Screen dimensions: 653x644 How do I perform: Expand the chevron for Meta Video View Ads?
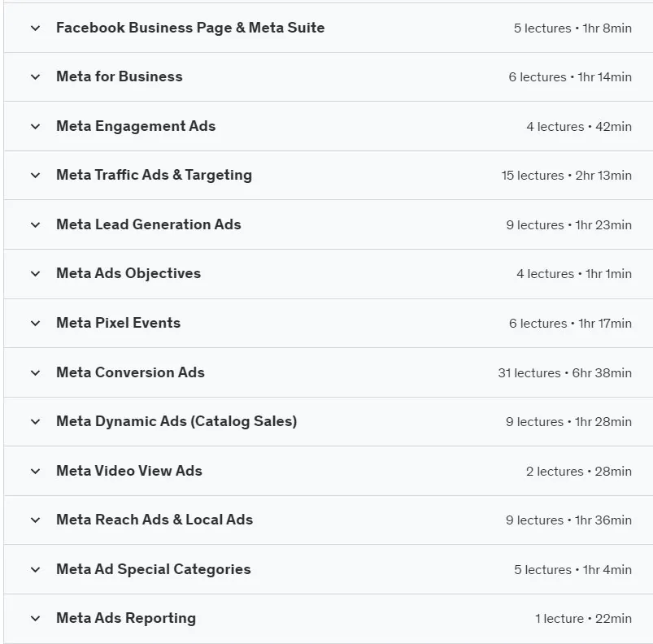[x=36, y=472]
